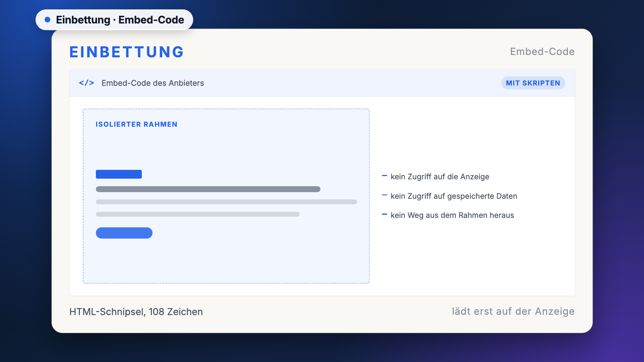
Task: Click 'lädt erst auf der Anzeige' footer text
Action: pos(513,311)
